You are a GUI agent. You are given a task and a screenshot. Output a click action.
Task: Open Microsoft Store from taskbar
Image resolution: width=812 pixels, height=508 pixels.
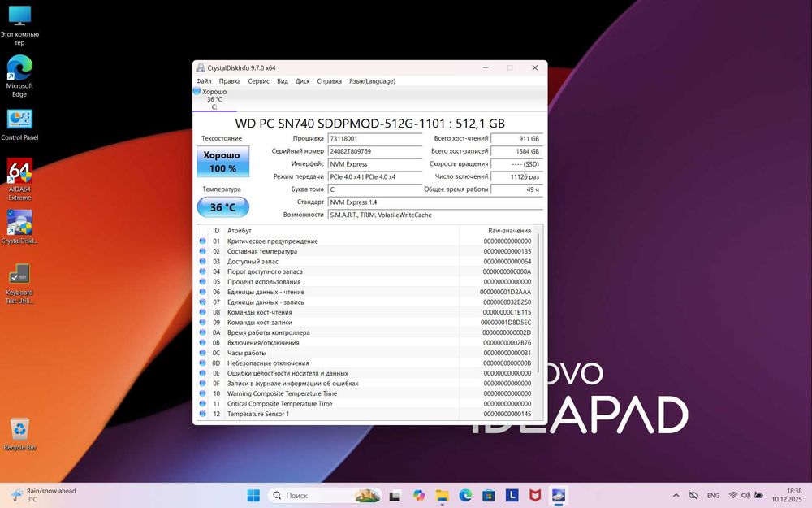[488, 496]
